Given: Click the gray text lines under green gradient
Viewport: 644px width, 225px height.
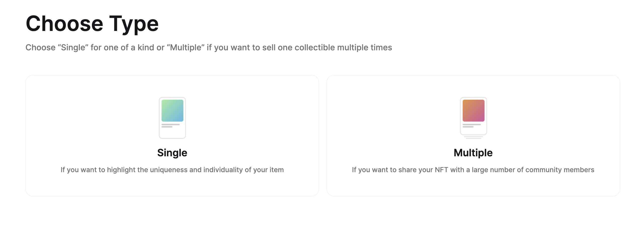Looking at the screenshot, I should pyautogui.click(x=171, y=126).
